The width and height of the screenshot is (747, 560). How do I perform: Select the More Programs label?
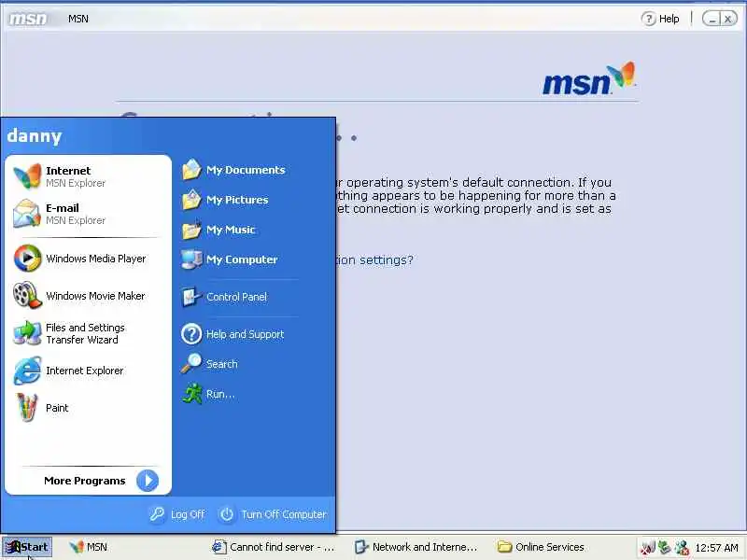[85, 481]
